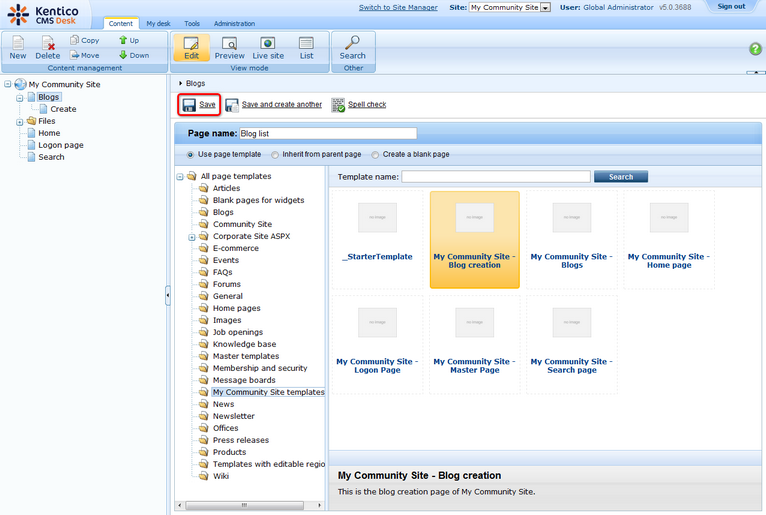Screen dimensions: 766x515
Task: Click the Save link
Action: (x=207, y=105)
